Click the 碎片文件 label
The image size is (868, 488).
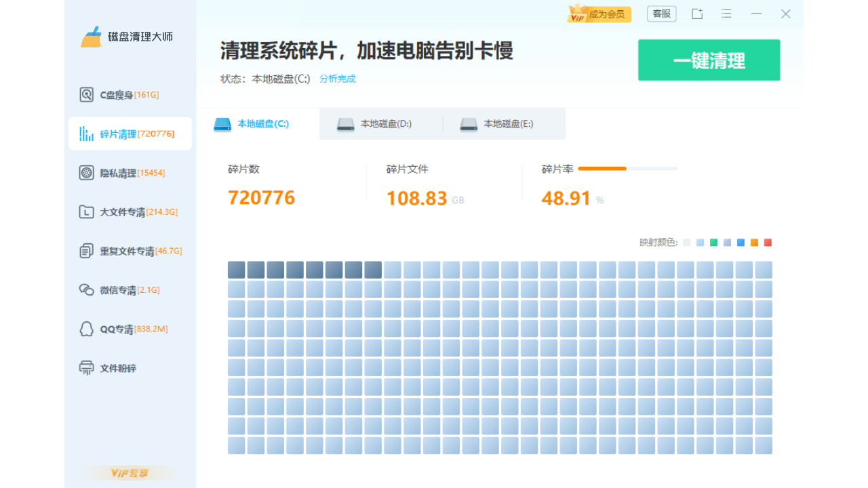408,169
